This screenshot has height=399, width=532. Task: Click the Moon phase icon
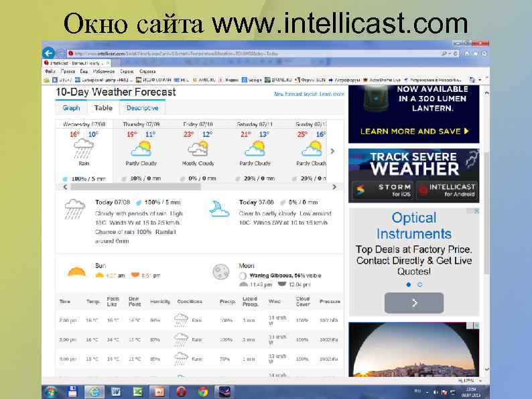click(x=221, y=272)
